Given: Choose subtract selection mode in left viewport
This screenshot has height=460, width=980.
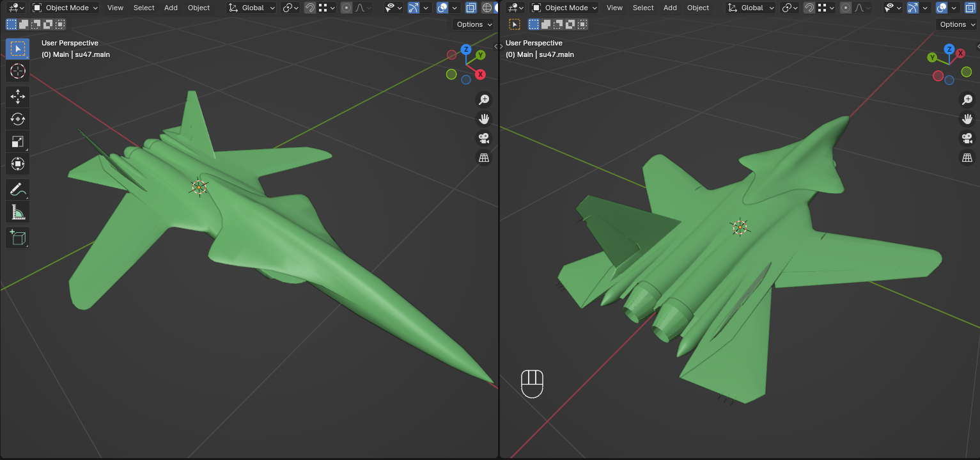Looking at the screenshot, I should (x=36, y=24).
